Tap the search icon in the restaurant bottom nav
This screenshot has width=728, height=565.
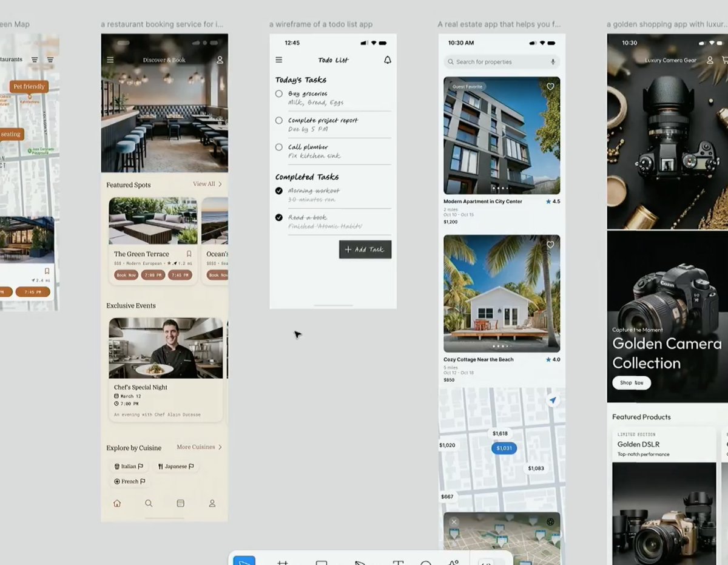(x=149, y=503)
